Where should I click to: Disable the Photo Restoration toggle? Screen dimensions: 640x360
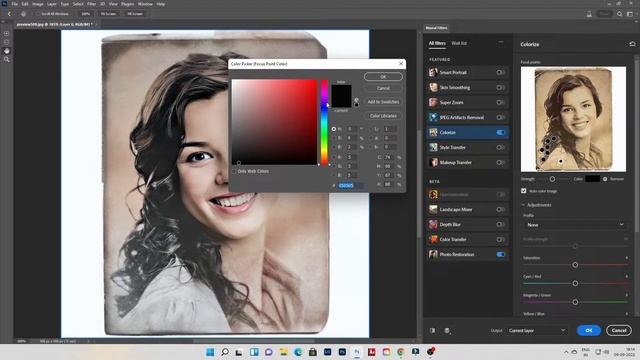click(x=500, y=254)
